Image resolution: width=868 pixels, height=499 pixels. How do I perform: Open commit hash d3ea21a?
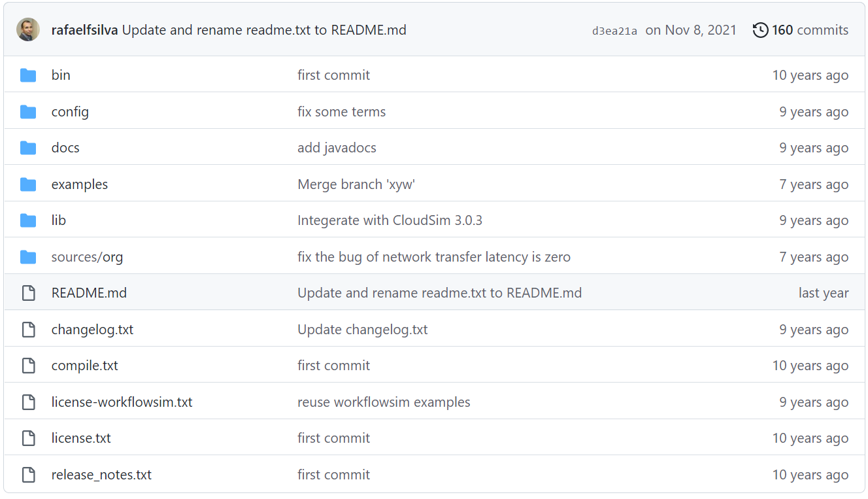tap(614, 31)
